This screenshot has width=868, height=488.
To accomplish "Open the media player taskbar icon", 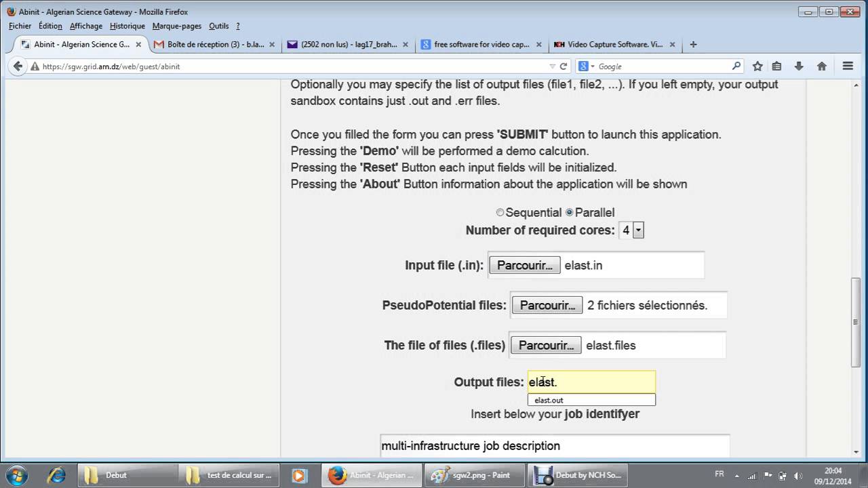I will click(298, 475).
